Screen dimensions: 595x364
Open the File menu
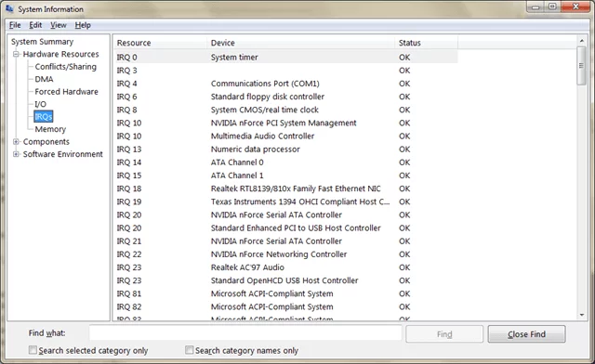tap(15, 25)
